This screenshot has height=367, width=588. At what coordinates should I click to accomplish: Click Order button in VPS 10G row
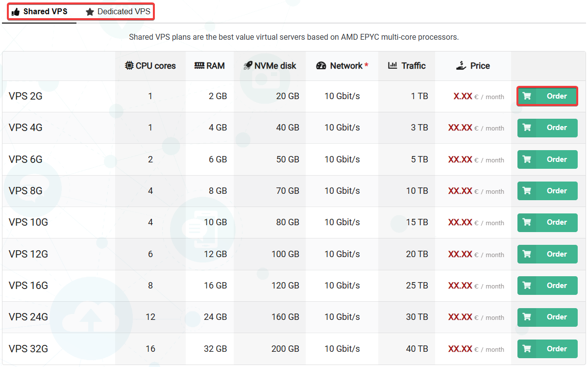point(547,222)
